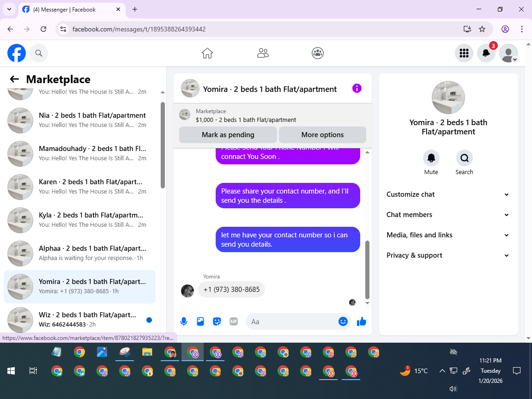Expand Chat members section
The width and height of the screenshot is (532, 399).
448,215
